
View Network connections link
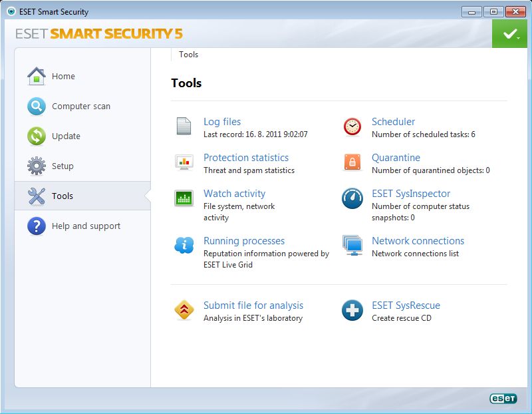click(418, 241)
